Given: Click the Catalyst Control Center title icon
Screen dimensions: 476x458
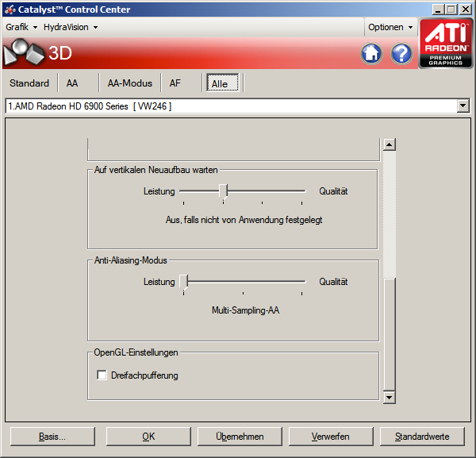Looking at the screenshot, I should click(10, 10).
